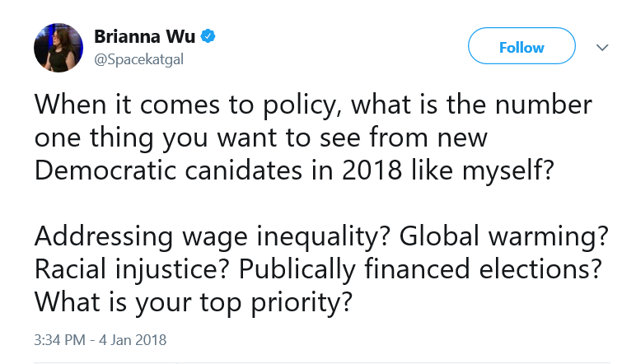Image resolution: width=636 pixels, height=364 pixels.
Task: Click 'Publically financed elections?' text
Action: coord(420,269)
